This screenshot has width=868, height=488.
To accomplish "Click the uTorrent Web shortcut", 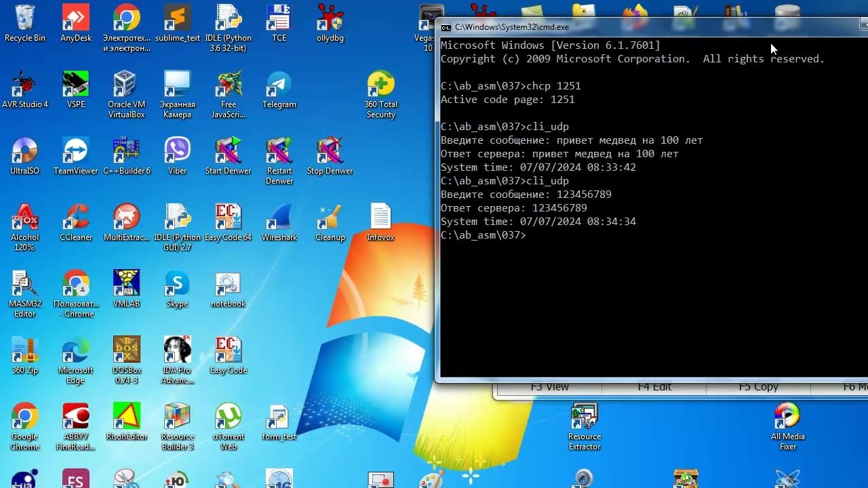I will tap(229, 427).
